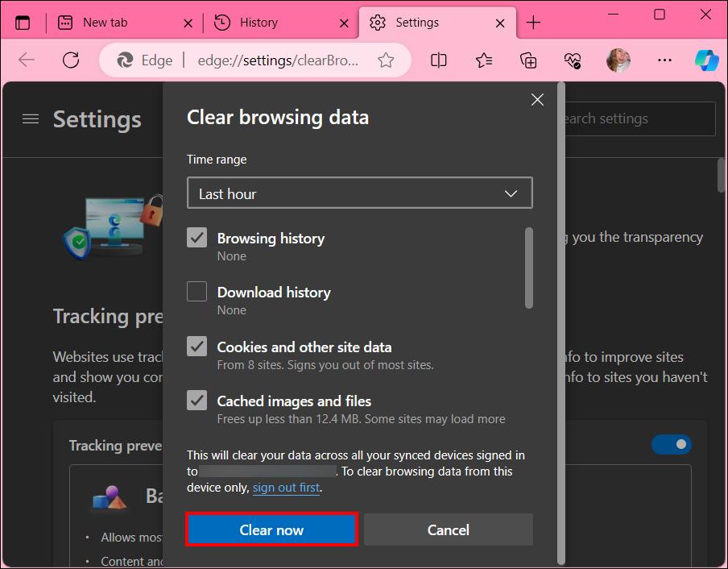The image size is (728, 569).
Task: Go back to previous page
Action: [27, 60]
